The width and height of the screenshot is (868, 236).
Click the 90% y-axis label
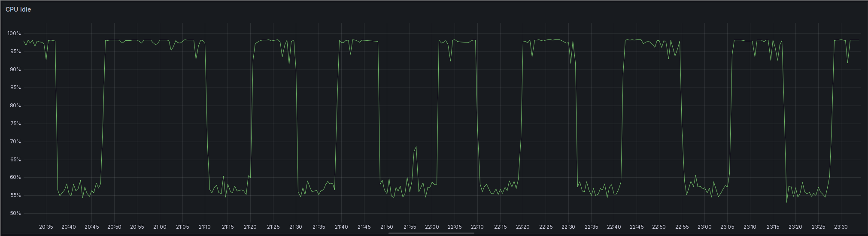point(15,70)
